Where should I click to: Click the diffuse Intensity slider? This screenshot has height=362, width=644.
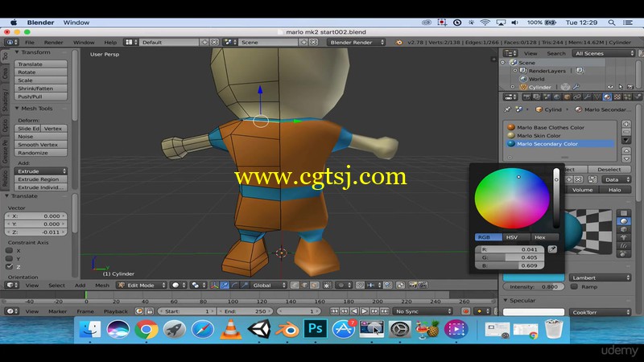pos(534,286)
